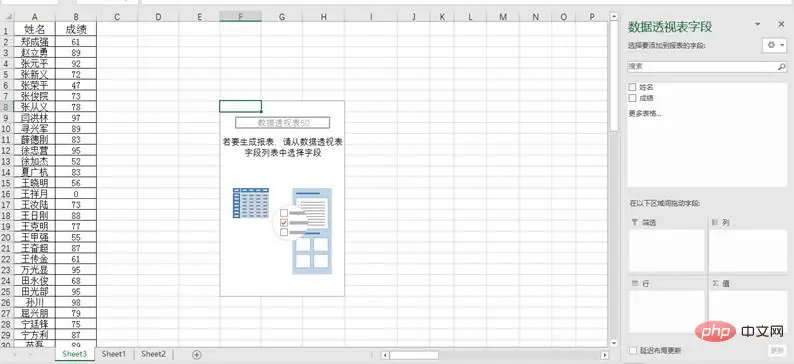Select column F header
Screen dimensions: 794x364
tap(241, 17)
